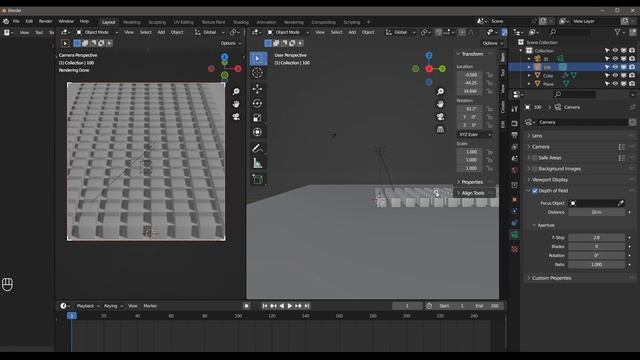Viewport: 640px width, 360px height.
Task: Click the timeline current frame marker
Action: pos(71,316)
